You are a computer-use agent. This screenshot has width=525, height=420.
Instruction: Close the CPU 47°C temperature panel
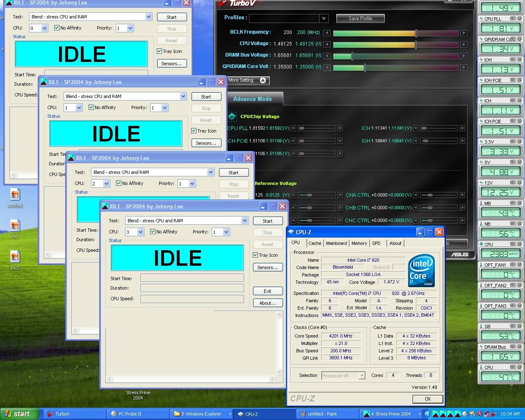520,367
